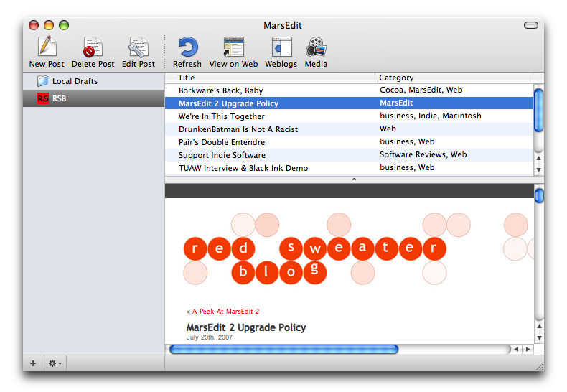Click the red sweater blog logo
This screenshot has width=567, height=392.
(314, 261)
